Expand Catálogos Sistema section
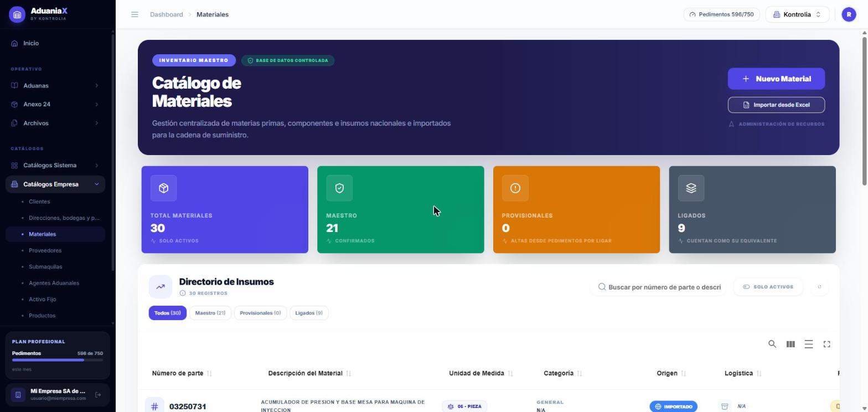The image size is (868, 412). pos(55,166)
